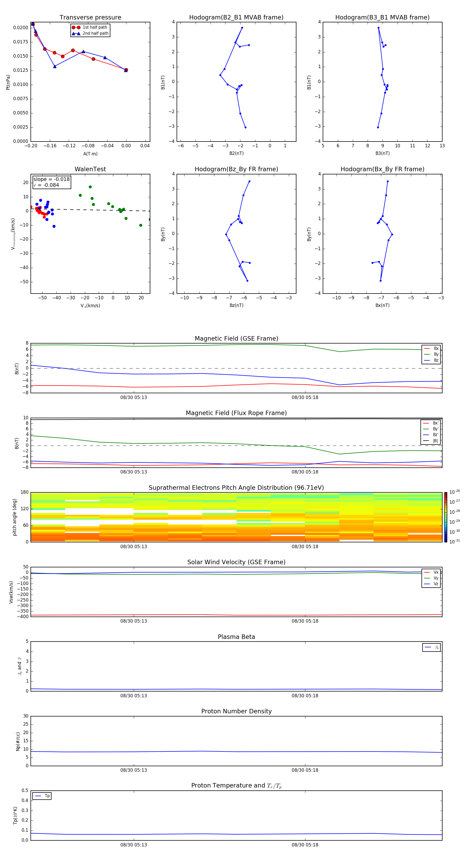Click the "Vsw(km/s)" y-axis label

click(x=11, y=592)
